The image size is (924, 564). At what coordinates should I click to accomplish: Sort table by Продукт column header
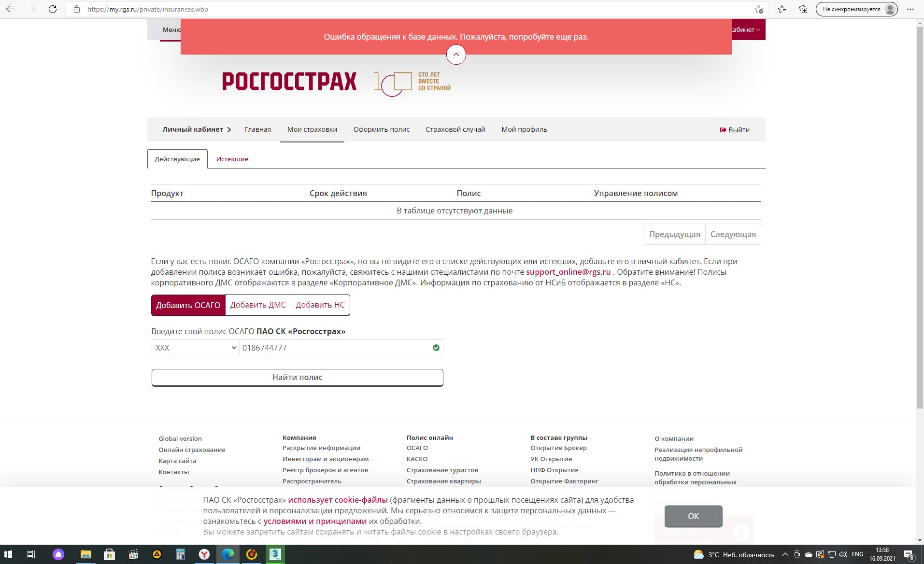167,193
